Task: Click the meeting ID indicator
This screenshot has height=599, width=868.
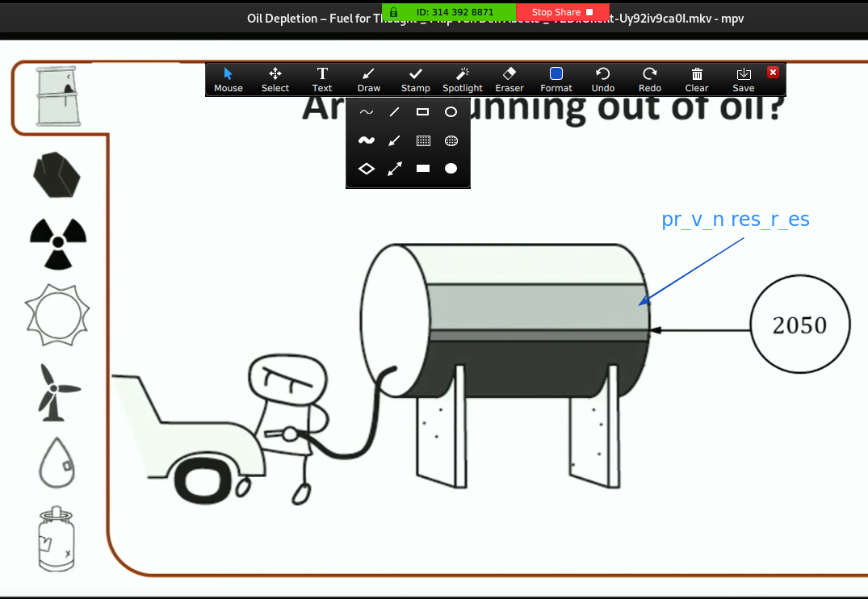Action: tap(449, 12)
